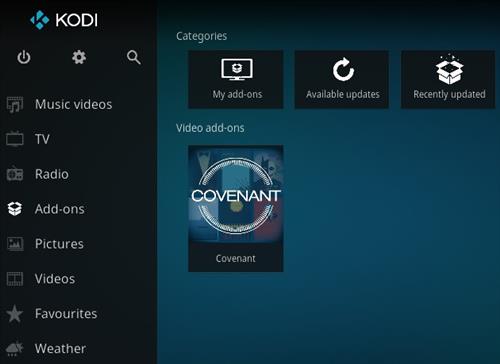Click the refresh arrow in Available updates tile
The height and width of the screenshot is (364, 500).
343,69
